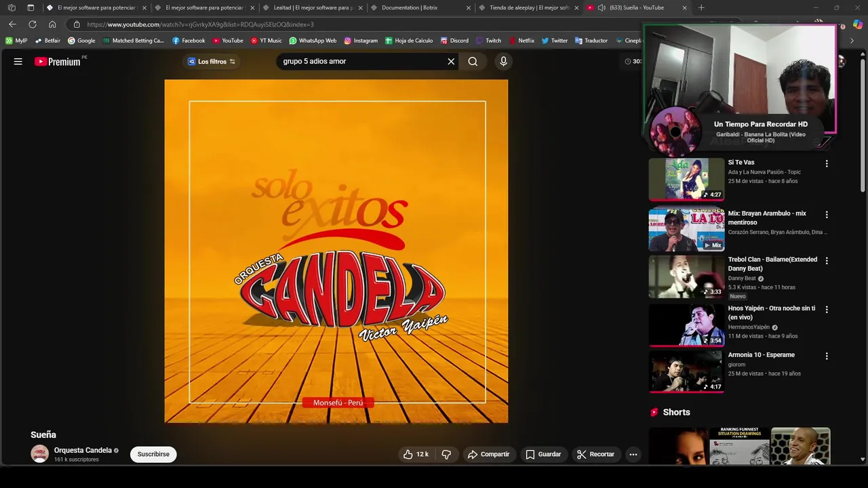The height and width of the screenshot is (488, 868).
Task: Open the 'Armonia 10 - Esperame' title
Action: [761, 355]
